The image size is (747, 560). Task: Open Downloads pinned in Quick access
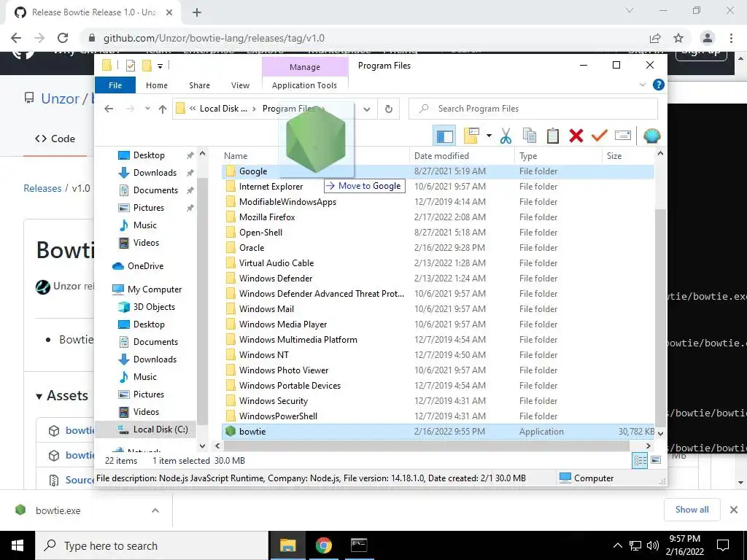pos(155,173)
